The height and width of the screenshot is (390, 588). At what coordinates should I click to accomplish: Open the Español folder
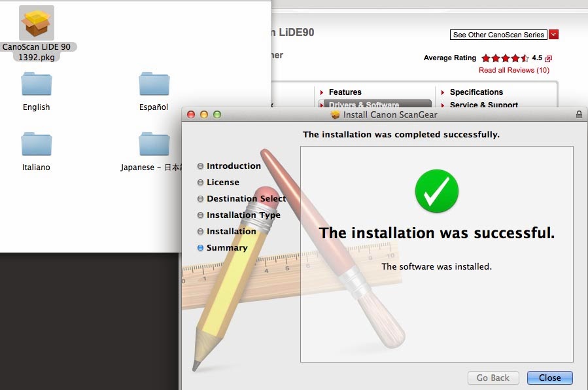click(154, 84)
